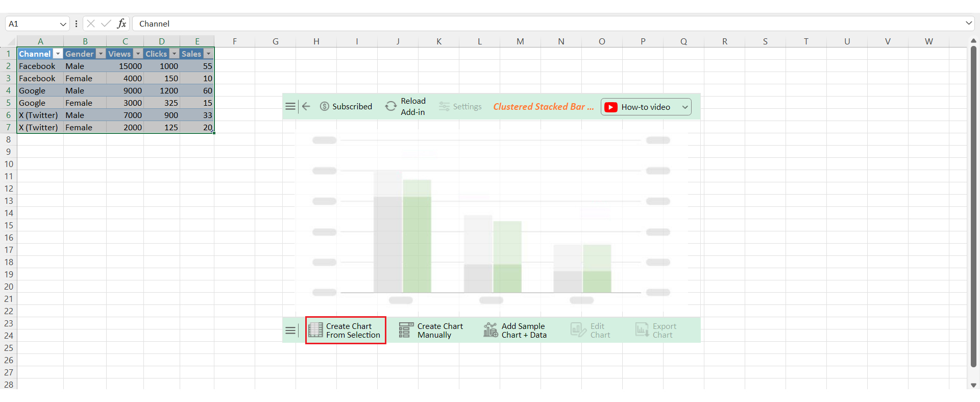Click Google Female row Gender cell

[85, 103]
